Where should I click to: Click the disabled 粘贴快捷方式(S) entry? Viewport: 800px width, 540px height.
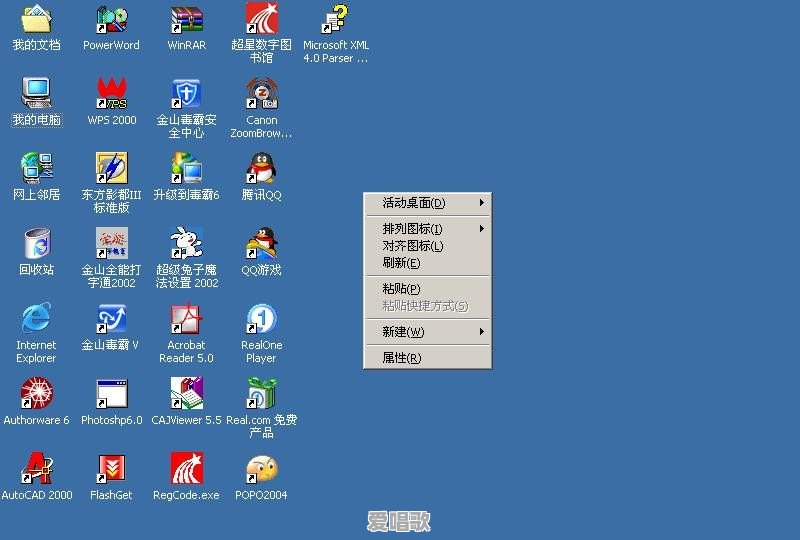point(428,306)
